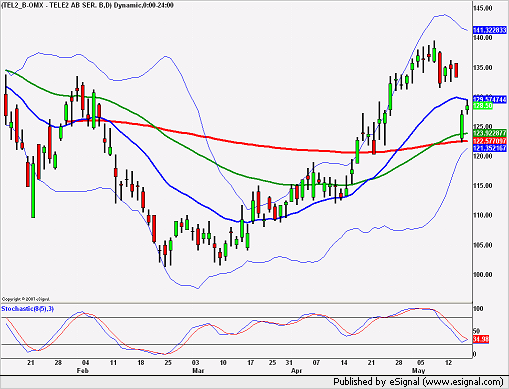The image size is (509, 389).
Task: Click the 17 date label on the time axis
Action: [250, 363]
